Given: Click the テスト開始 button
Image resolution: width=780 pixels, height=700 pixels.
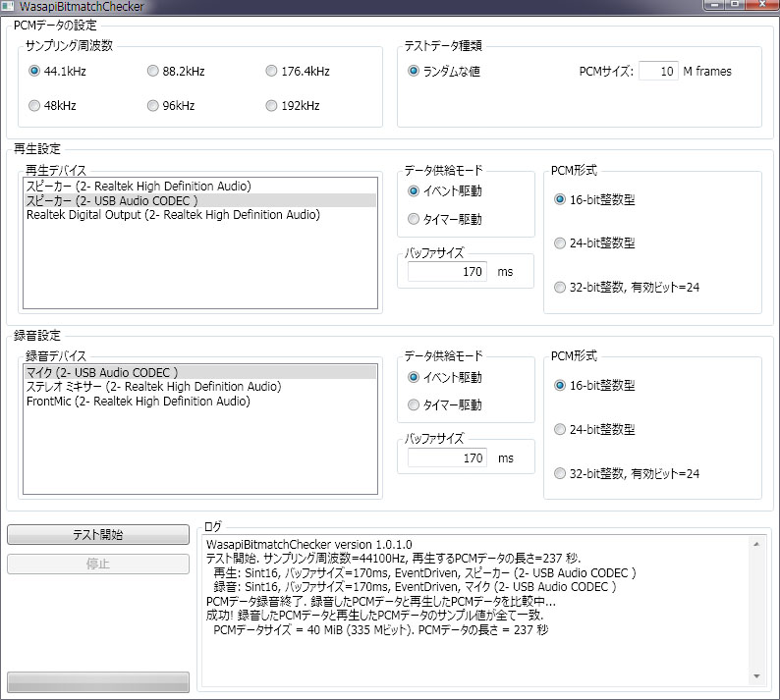Looking at the screenshot, I should [x=98, y=534].
